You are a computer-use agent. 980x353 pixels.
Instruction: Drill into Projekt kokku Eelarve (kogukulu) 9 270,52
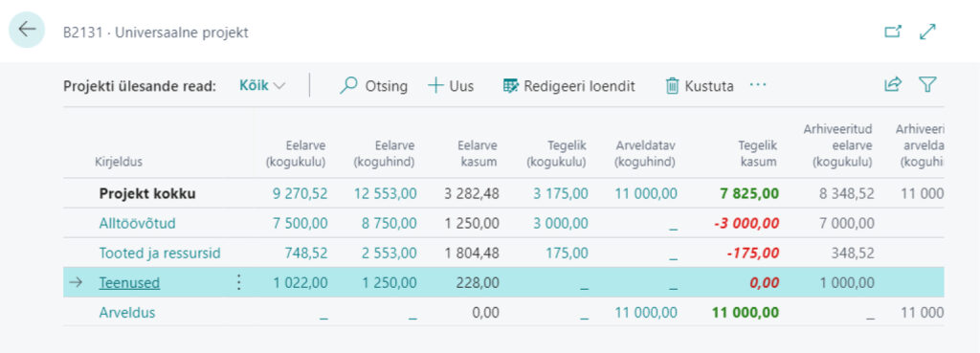point(300,193)
